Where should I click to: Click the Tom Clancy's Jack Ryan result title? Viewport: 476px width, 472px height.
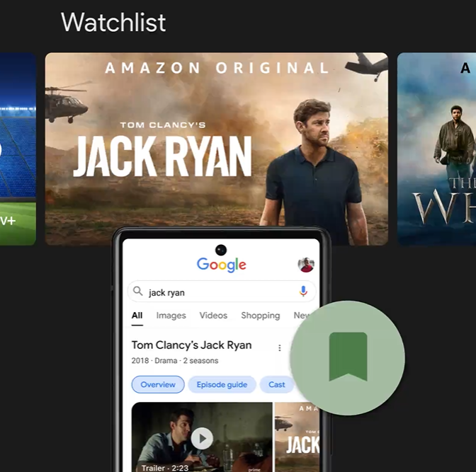[191, 345]
